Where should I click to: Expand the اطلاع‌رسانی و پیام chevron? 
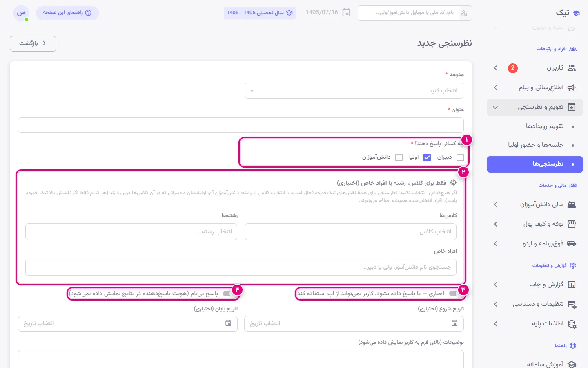tap(495, 88)
